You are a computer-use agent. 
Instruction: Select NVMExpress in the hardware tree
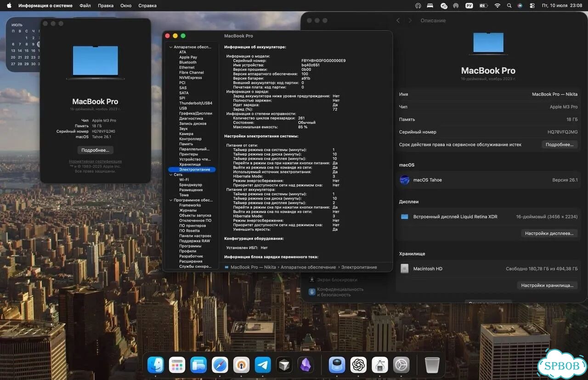pos(191,78)
